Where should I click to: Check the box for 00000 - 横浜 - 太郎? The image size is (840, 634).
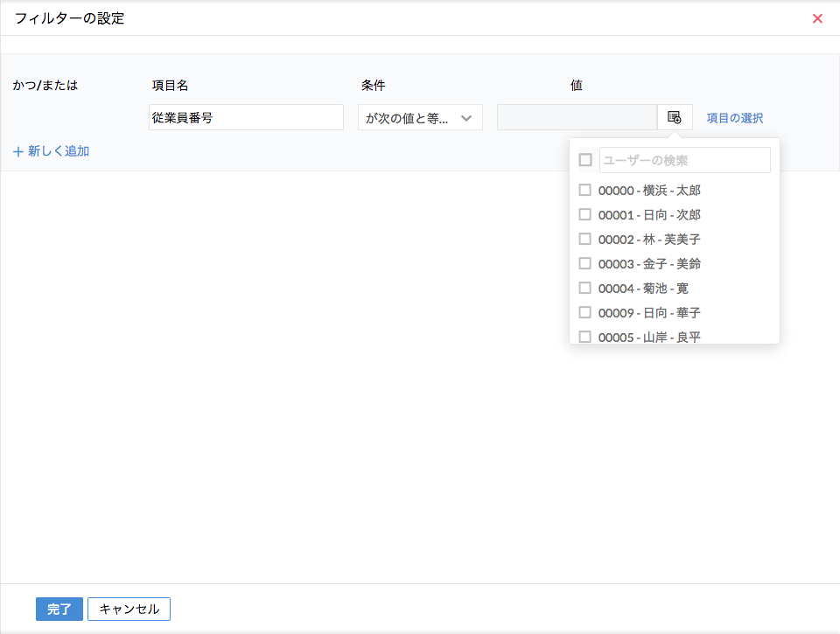pyautogui.click(x=584, y=190)
